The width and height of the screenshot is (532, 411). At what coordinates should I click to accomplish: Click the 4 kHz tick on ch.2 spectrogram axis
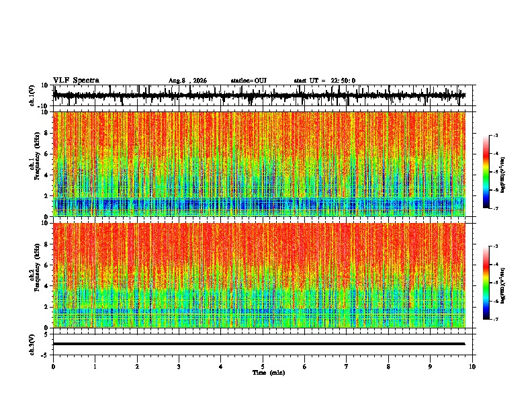(x=46, y=286)
